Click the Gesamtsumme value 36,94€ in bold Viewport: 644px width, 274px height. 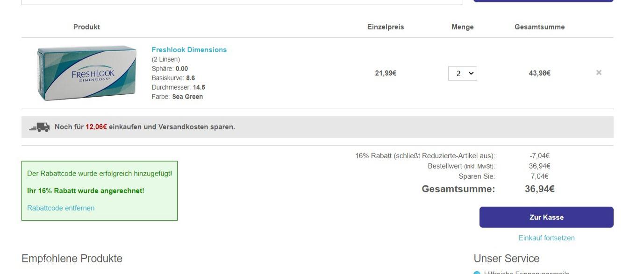[x=540, y=189]
